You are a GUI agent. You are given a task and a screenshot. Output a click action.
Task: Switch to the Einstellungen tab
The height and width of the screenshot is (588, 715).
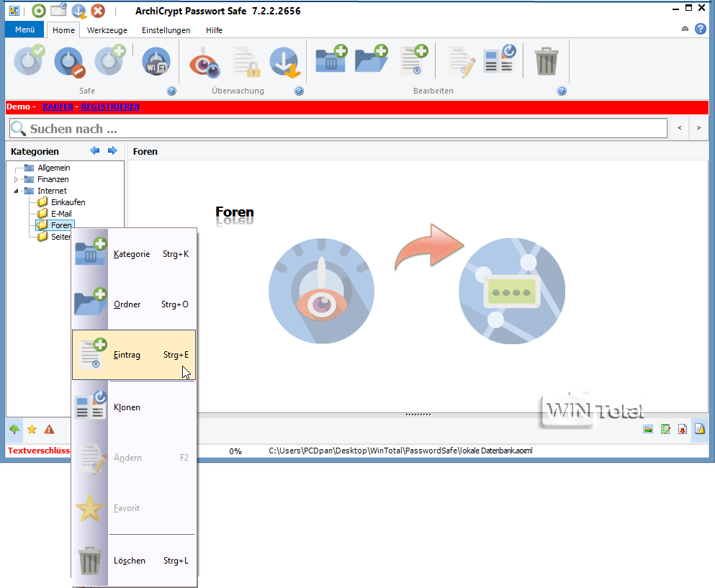(166, 30)
